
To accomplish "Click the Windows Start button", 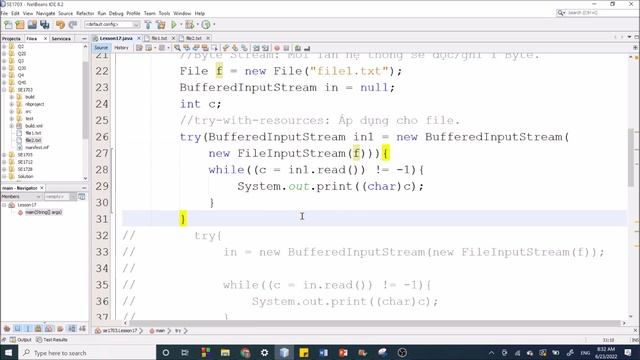I will (x=9, y=353).
